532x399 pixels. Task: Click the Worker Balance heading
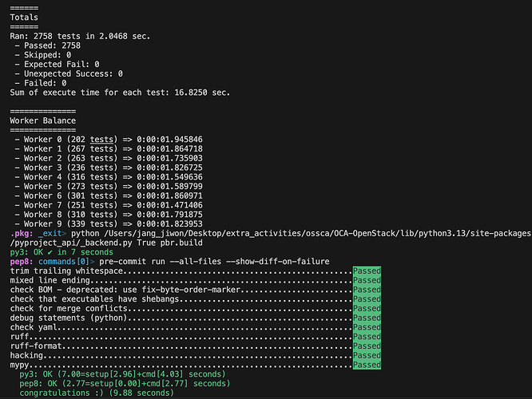[42, 120]
